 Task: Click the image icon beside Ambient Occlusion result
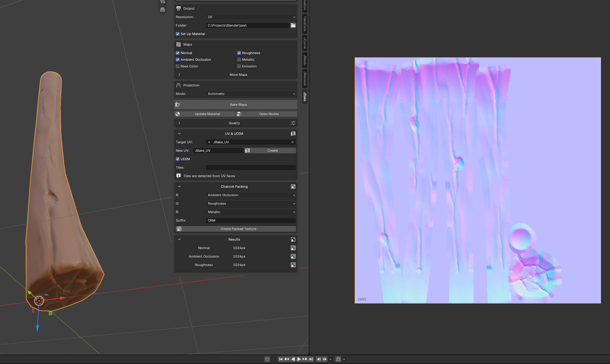[293, 256]
